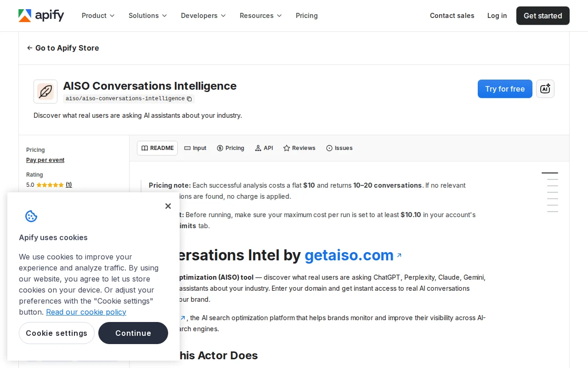
Task: Expand the Solutions menu
Action: 147,16
